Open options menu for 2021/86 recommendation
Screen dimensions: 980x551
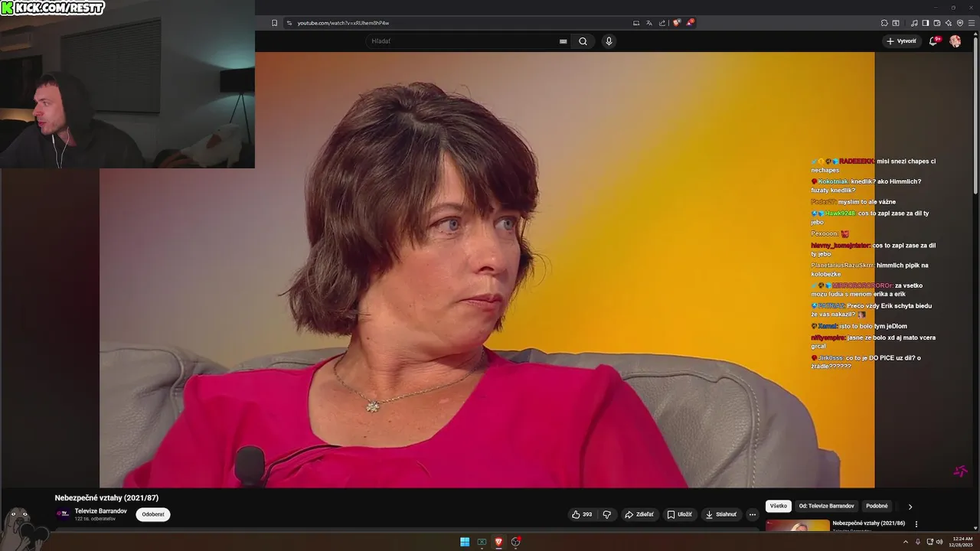(x=916, y=524)
